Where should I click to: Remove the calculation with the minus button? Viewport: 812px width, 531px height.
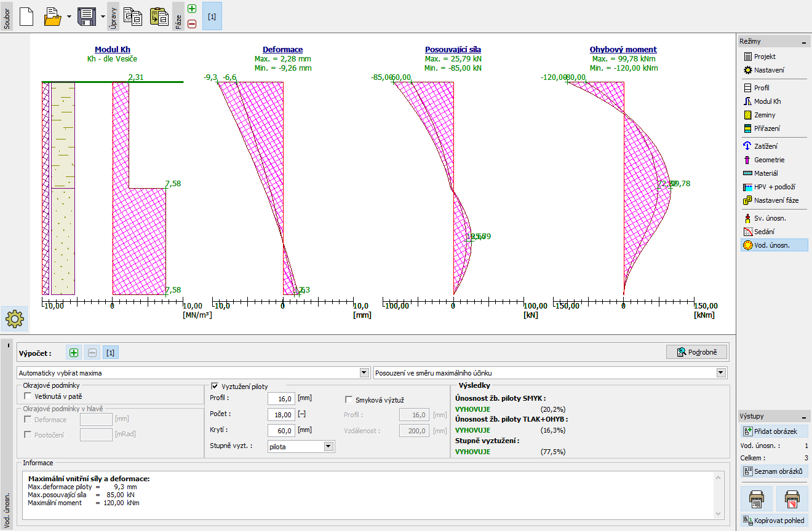point(92,353)
